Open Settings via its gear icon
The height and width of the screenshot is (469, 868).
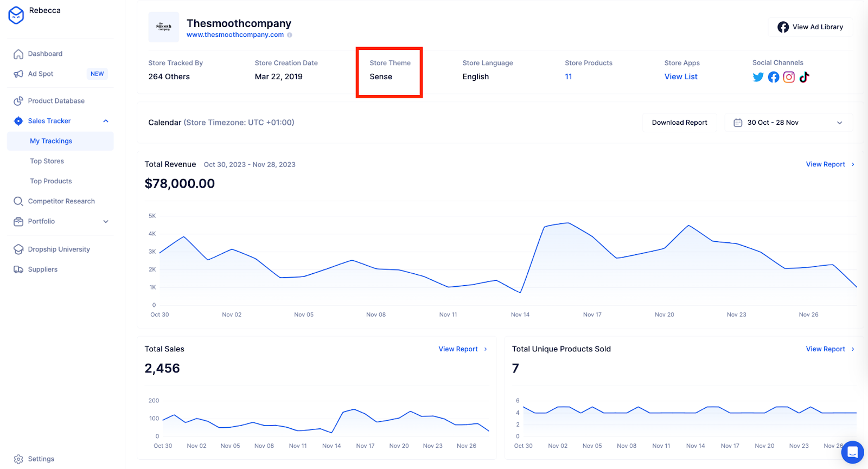(x=18, y=459)
